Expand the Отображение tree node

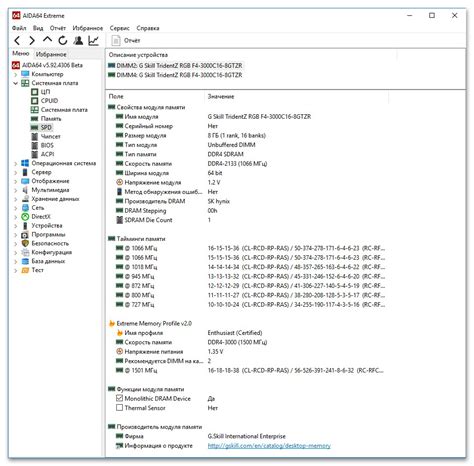(x=15, y=181)
